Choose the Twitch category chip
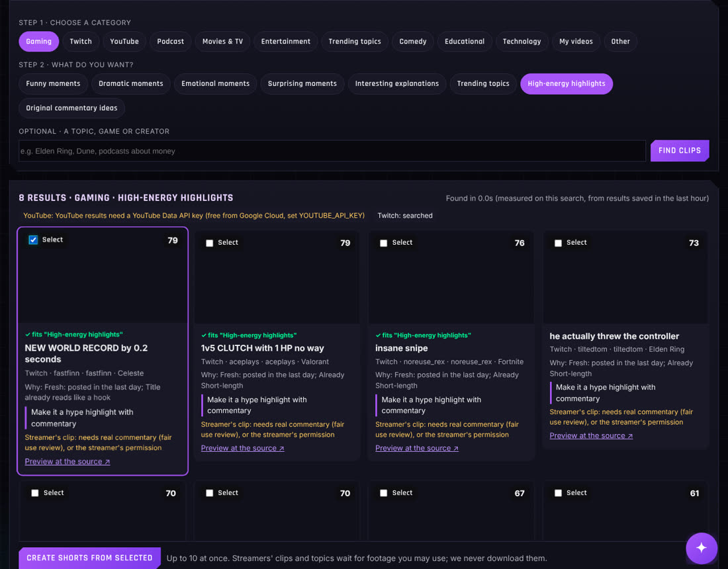The image size is (728, 569). [80, 41]
